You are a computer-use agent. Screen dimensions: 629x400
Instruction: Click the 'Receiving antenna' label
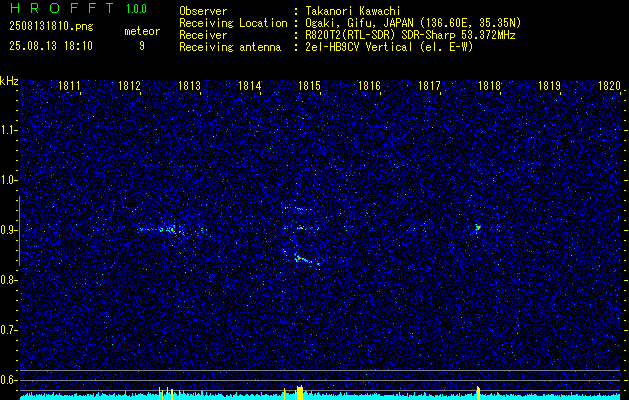coord(230,47)
